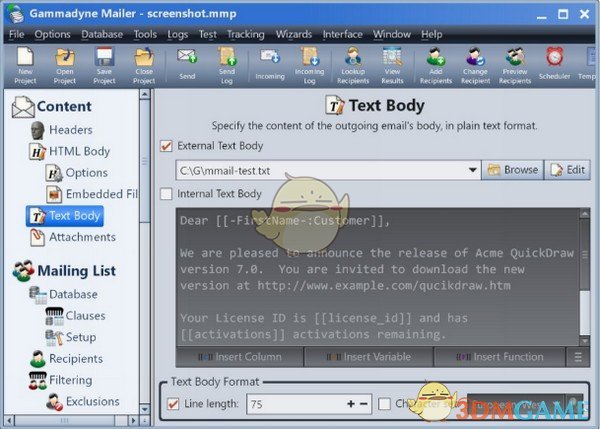
Task: Open the Send Log toolbar icon
Action: pyautogui.click(x=227, y=65)
